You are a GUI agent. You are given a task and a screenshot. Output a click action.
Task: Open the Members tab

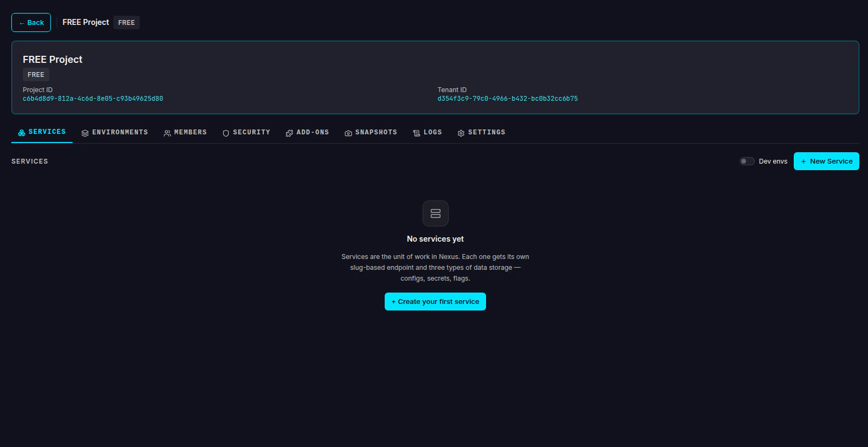pos(185,133)
